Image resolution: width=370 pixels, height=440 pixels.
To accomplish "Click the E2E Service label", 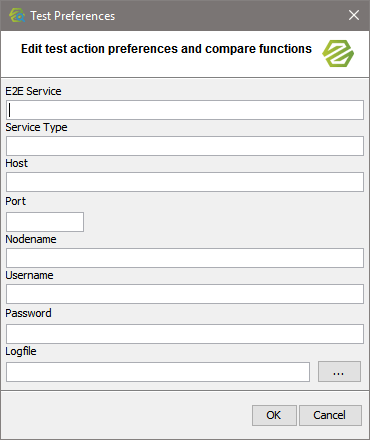I will point(33,91).
